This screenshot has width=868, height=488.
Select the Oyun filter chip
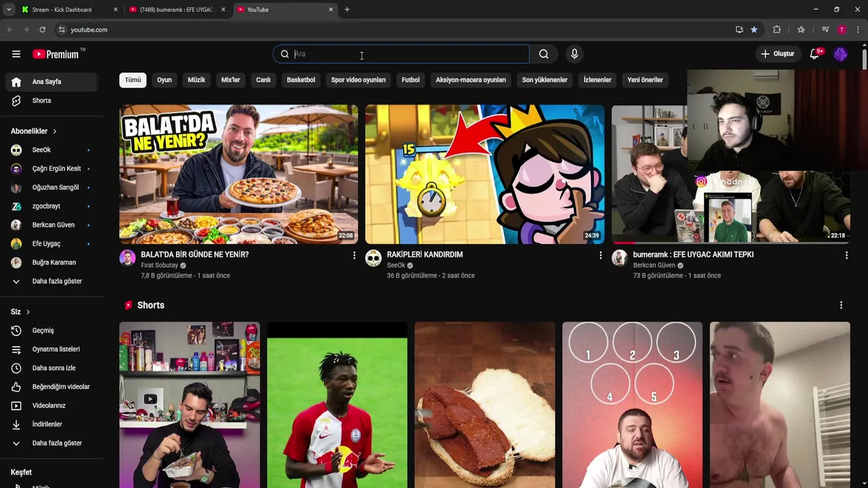click(164, 80)
